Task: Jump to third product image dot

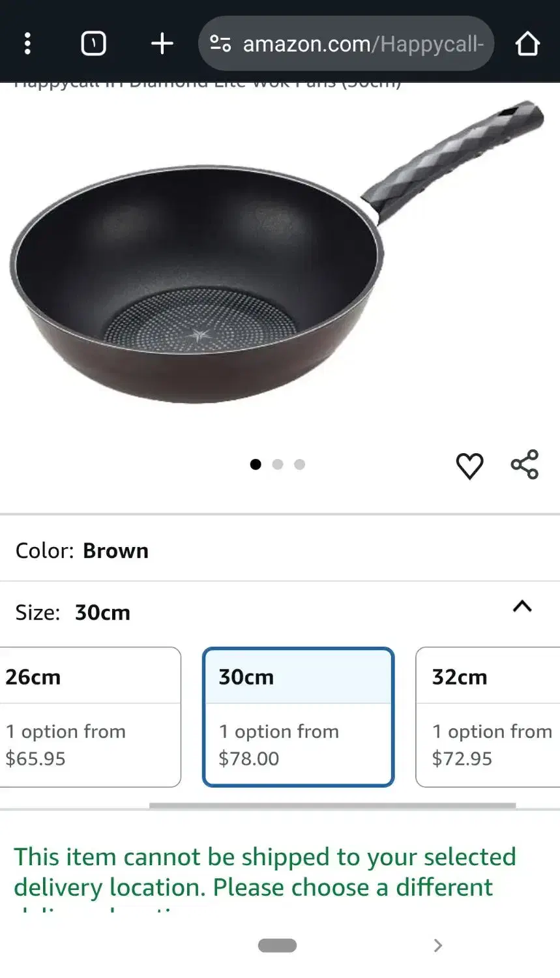Action: (x=299, y=464)
